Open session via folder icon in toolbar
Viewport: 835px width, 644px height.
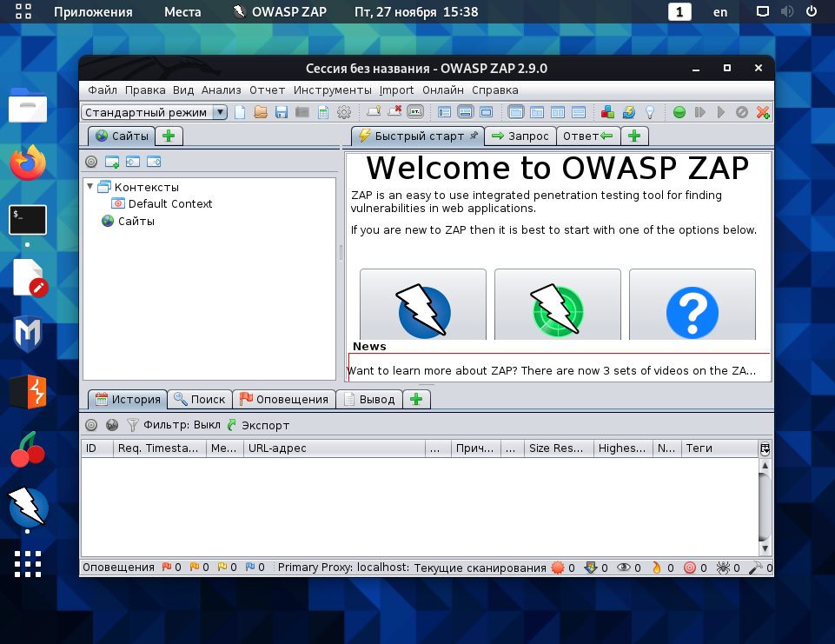pos(261,112)
